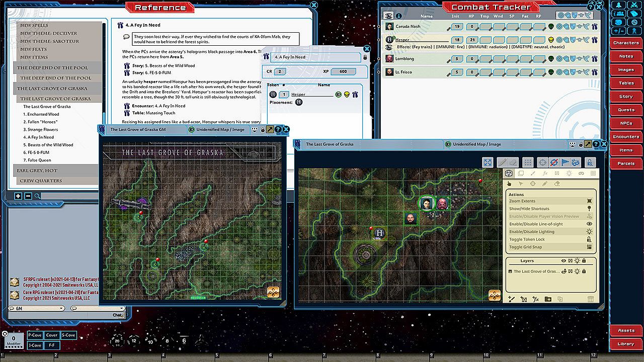Select the arrow pointer tool in the map toolbox
This screenshot has width=644, height=362.
click(521, 184)
